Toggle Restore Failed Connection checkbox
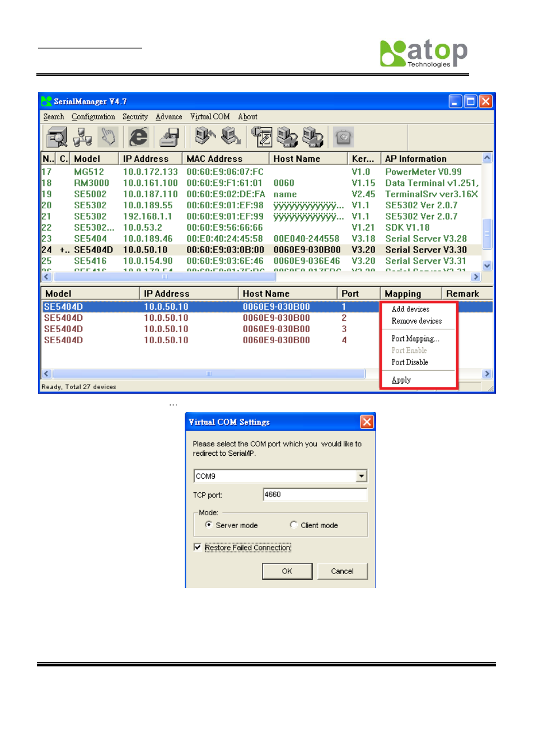 [198, 547]
